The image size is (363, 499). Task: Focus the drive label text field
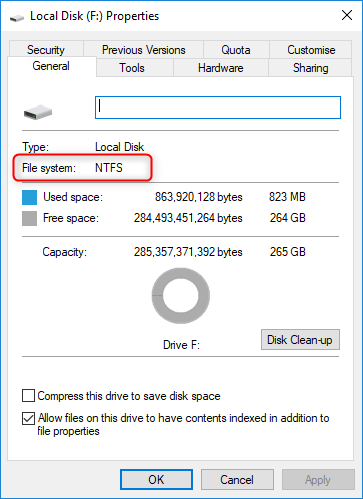(x=218, y=107)
